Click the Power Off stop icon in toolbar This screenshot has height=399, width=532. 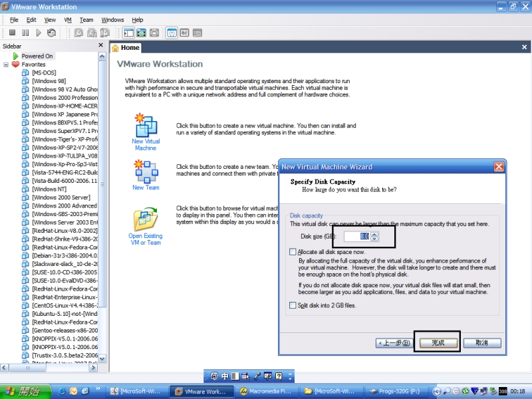[x=12, y=33]
